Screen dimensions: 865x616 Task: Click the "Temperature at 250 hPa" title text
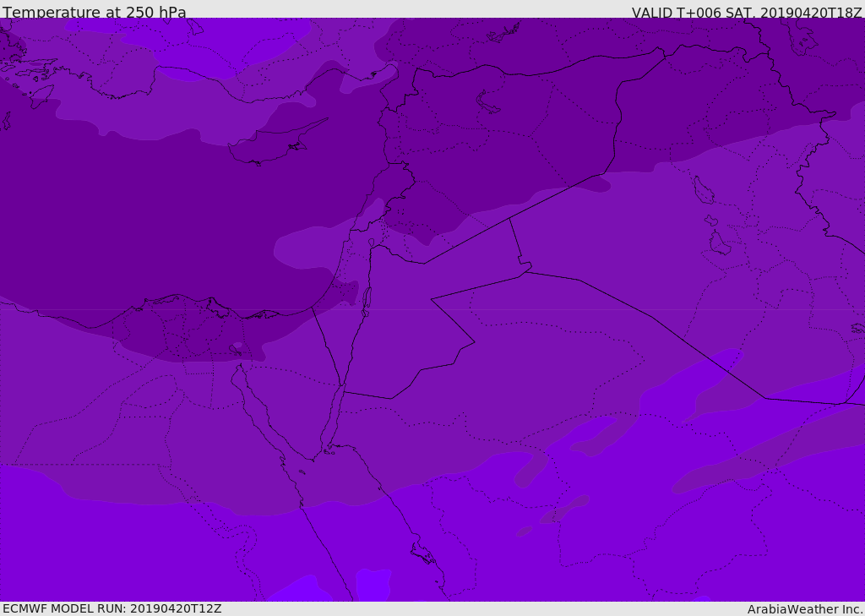[95, 12]
